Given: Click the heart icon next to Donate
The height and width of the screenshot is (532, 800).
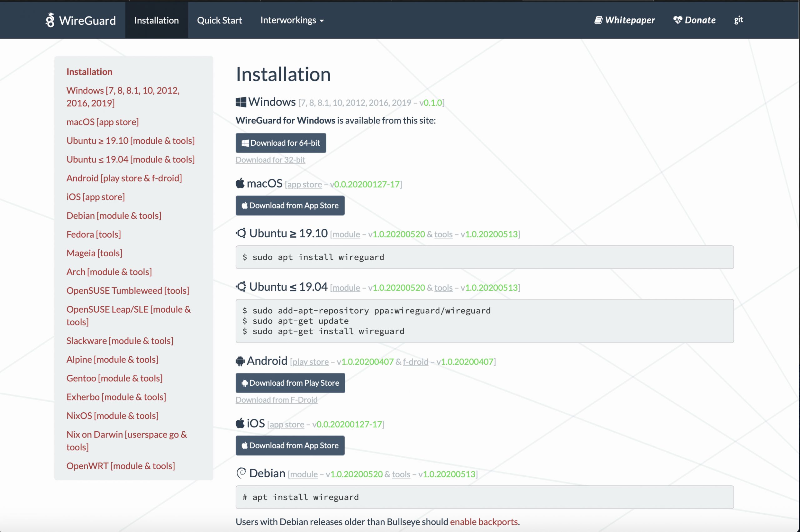Looking at the screenshot, I should pos(677,20).
